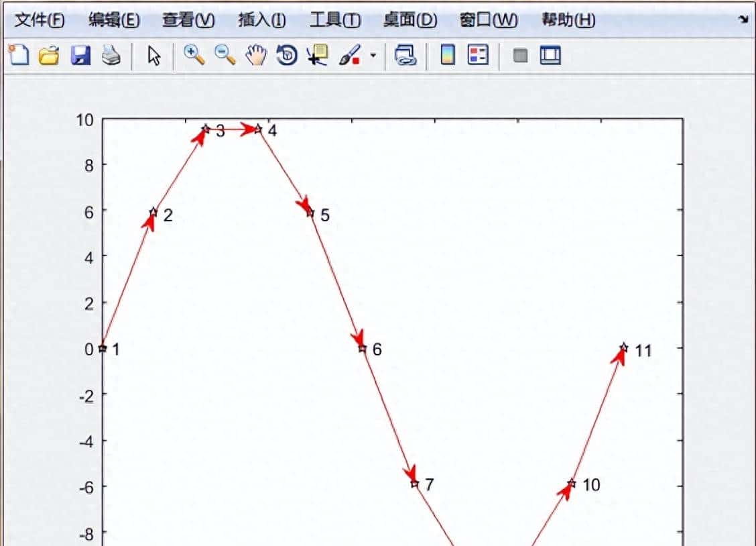The width and height of the screenshot is (756, 546).
Task: Print the figure with the printer icon
Action: 111,56
